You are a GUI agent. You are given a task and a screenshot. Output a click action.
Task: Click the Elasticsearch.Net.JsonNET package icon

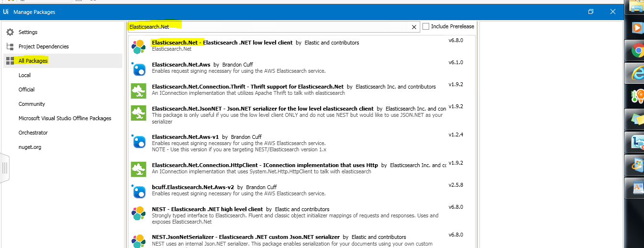point(139,113)
